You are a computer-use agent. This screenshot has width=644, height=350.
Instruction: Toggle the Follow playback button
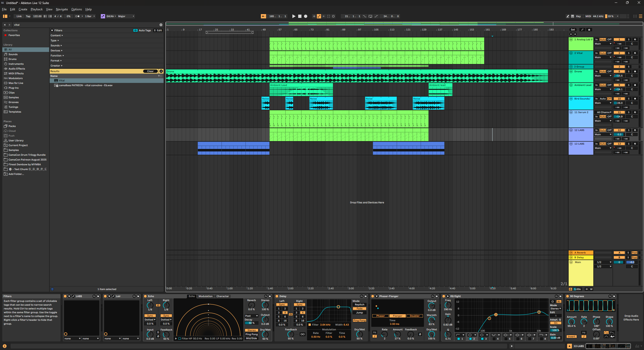(263, 16)
